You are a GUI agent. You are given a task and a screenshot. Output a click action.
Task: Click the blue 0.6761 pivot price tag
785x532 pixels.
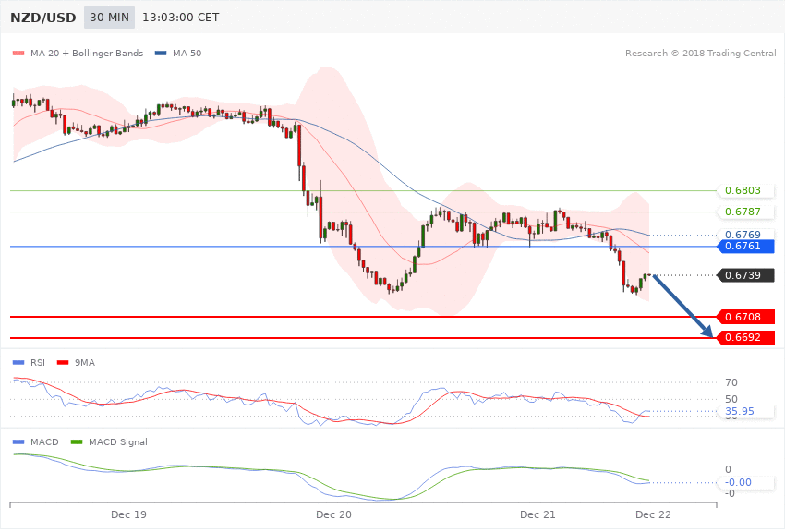(746, 247)
